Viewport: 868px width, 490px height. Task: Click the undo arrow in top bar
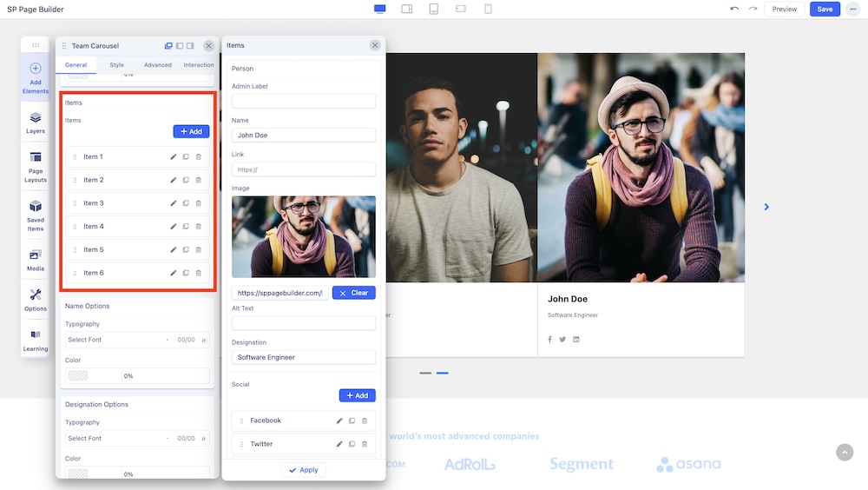click(x=734, y=9)
